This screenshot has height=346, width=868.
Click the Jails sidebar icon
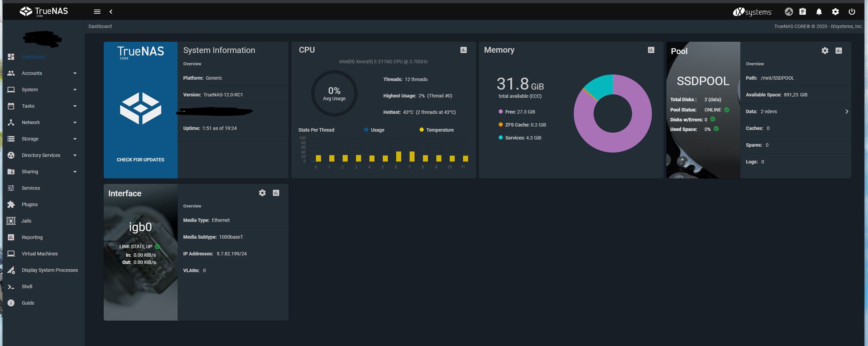click(x=11, y=221)
